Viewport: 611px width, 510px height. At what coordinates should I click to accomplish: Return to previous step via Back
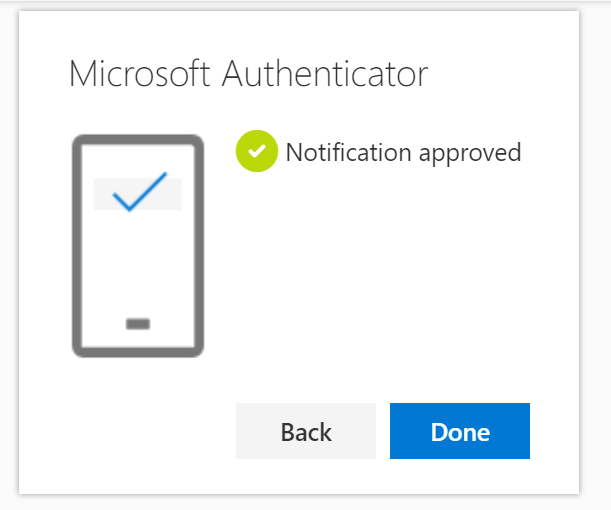pyautogui.click(x=306, y=431)
